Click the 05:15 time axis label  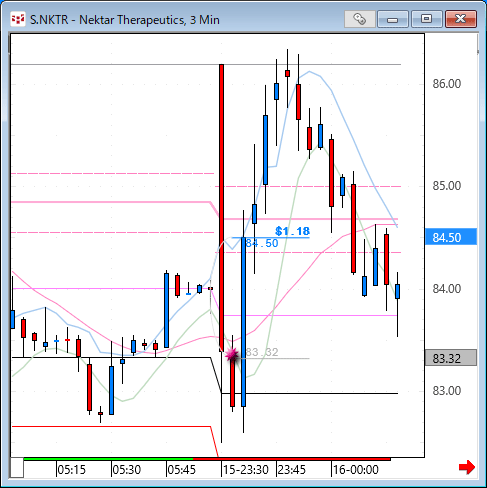click(x=72, y=470)
